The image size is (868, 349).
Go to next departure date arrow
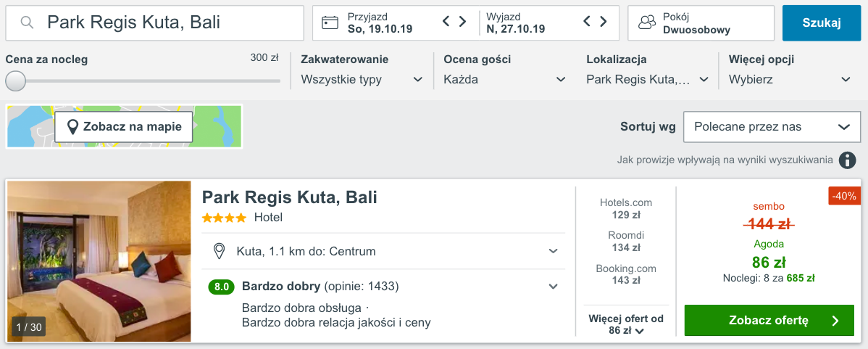pos(604,22)
